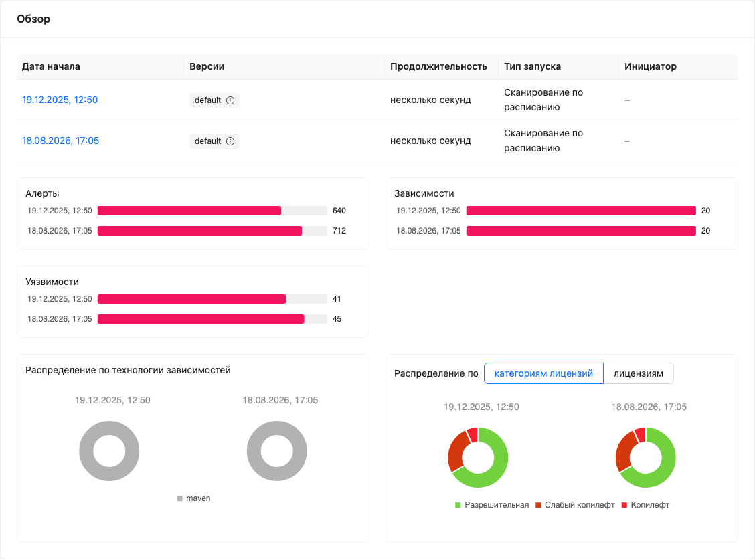The image size is (755, 560).
Task: Open the 19.12.2025, 12:50 scan link
Action: click(60, 100)
